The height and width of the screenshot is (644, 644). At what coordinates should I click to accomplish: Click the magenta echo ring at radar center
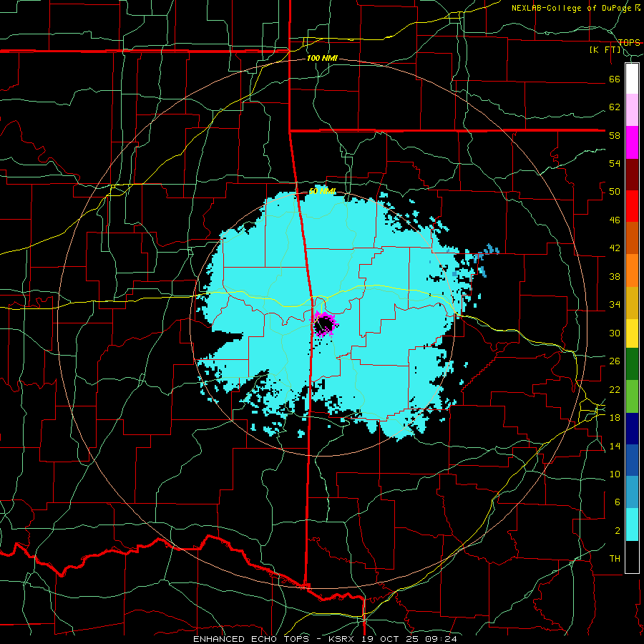pos(325,324)
